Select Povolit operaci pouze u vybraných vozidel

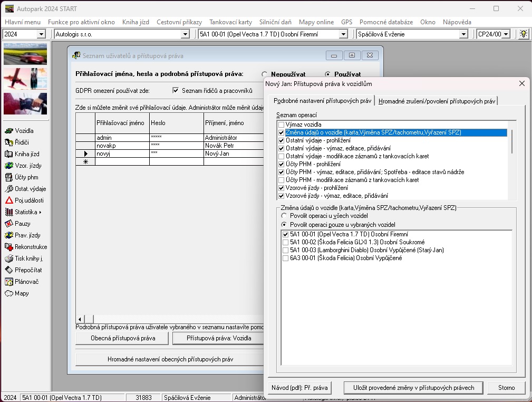[284, 224]
